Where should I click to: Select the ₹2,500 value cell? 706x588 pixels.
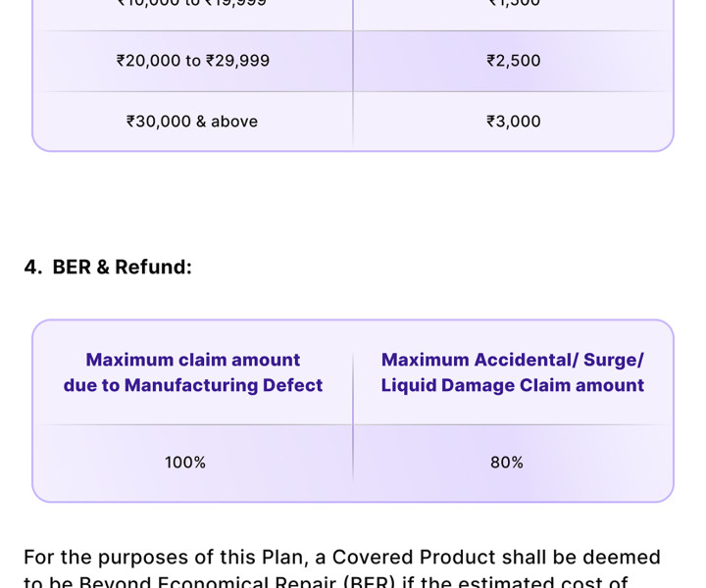click(514, 61)
